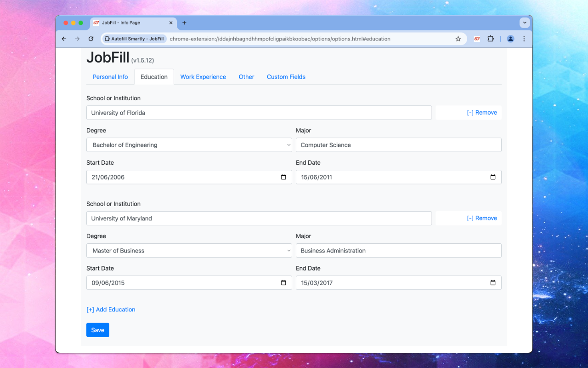Click the Business Administration major field
The height and width of the screenshot is (368, 588).
click(x=399, y=251)
